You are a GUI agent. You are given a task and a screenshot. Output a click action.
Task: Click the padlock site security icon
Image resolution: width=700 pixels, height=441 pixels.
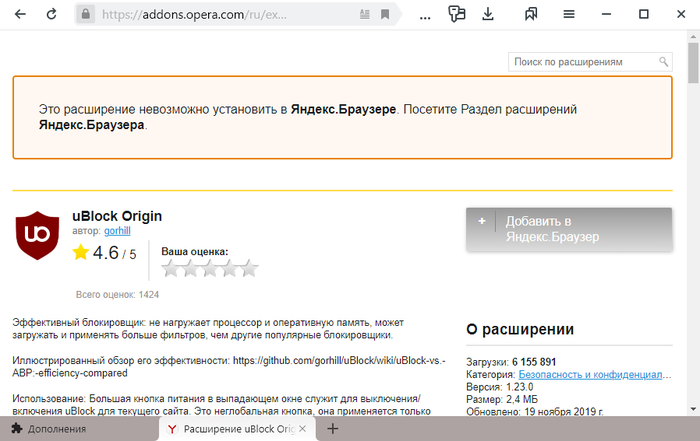[x=86, y=15]
